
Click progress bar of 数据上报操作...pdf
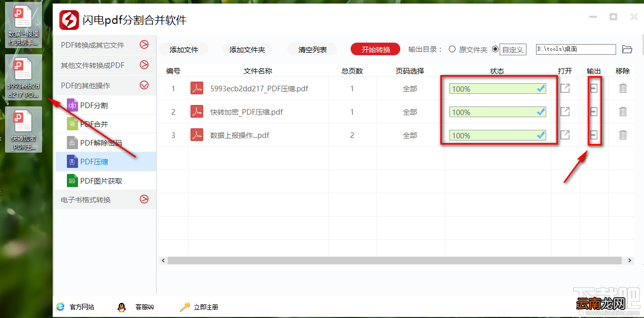coord(498,135)
